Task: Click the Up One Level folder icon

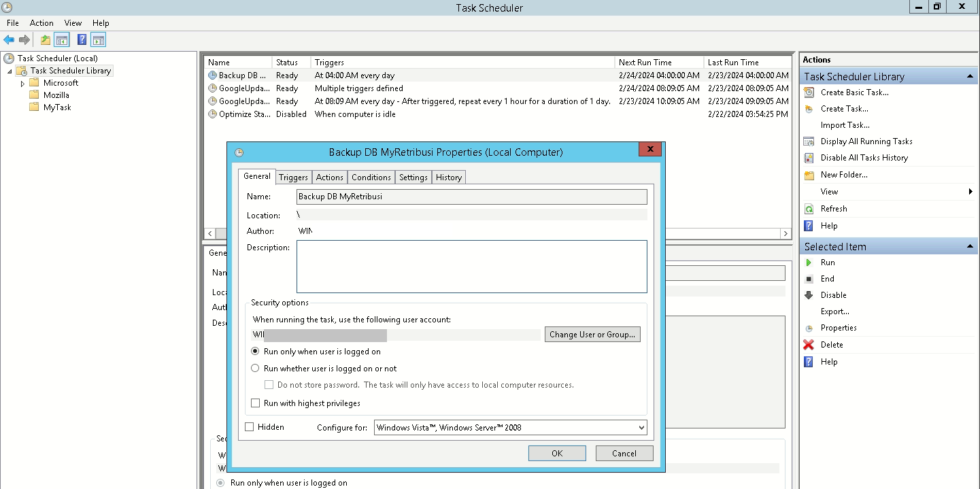Action: (x=45, y=40)
